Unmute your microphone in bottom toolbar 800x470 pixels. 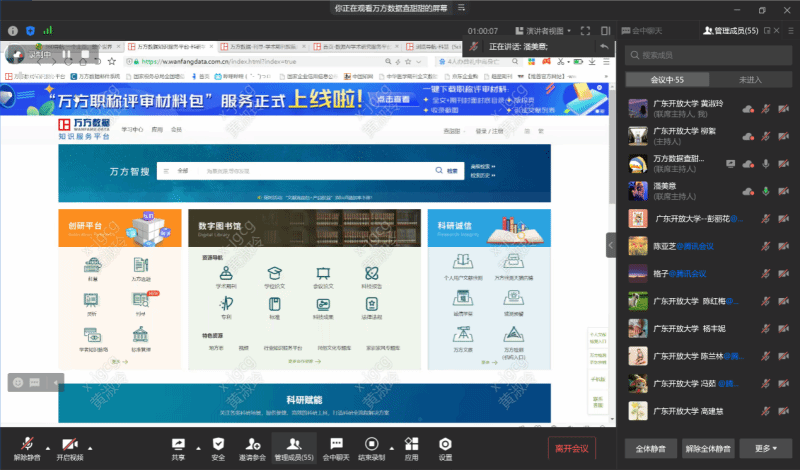[27, 449]
